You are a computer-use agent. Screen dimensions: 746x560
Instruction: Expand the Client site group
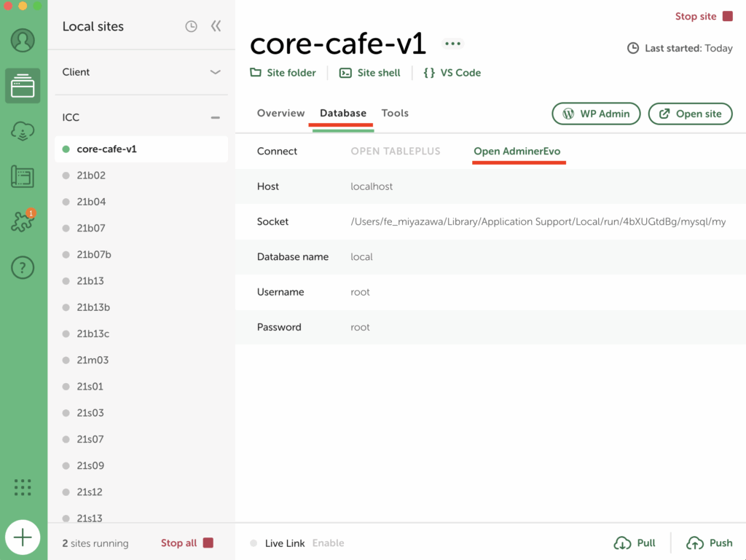click(215, 72)
